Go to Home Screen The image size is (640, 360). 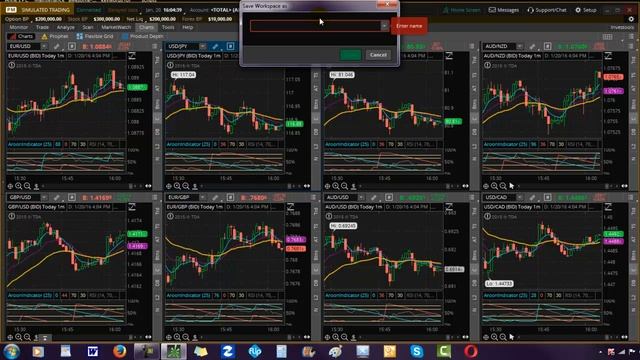[x=462, y=10]
